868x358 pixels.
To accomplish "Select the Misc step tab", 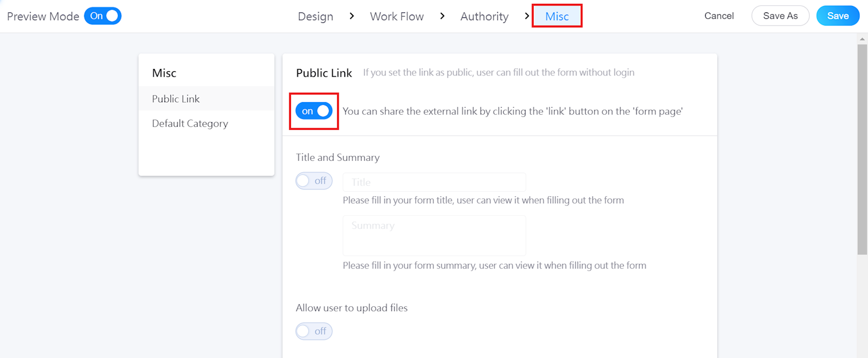I will pyautogui.click(x=557, y=16).
